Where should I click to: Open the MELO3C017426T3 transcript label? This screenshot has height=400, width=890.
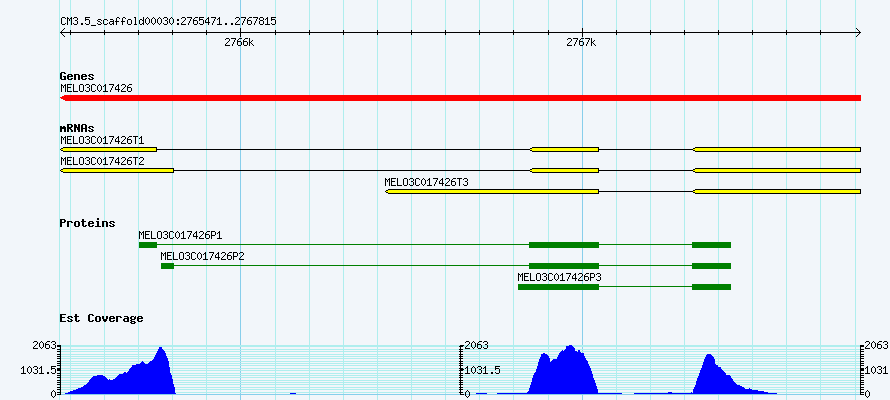(427, 182)
